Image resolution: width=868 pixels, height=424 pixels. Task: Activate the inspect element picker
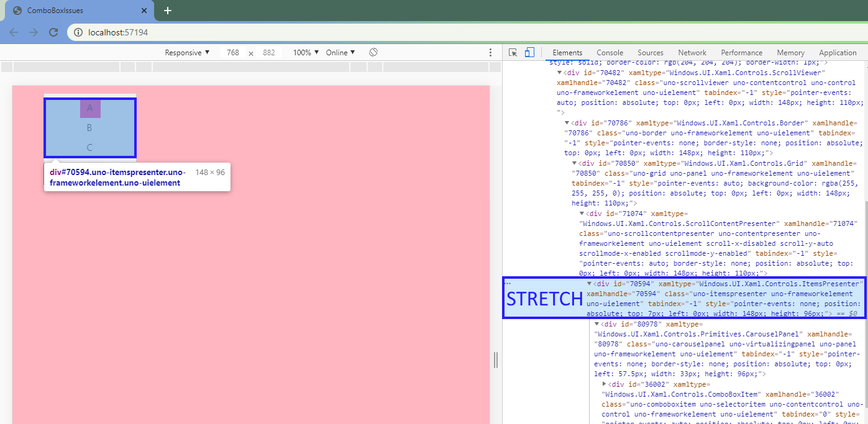point(513,53)
